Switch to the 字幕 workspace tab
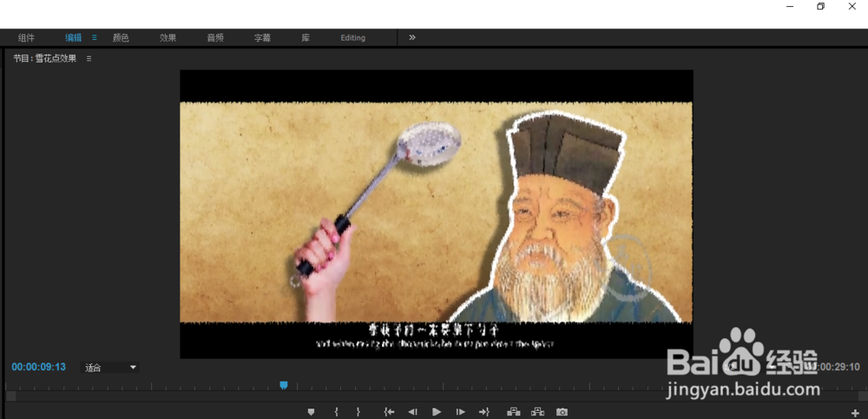Viewport: 868px width, 419px height. 262,37
